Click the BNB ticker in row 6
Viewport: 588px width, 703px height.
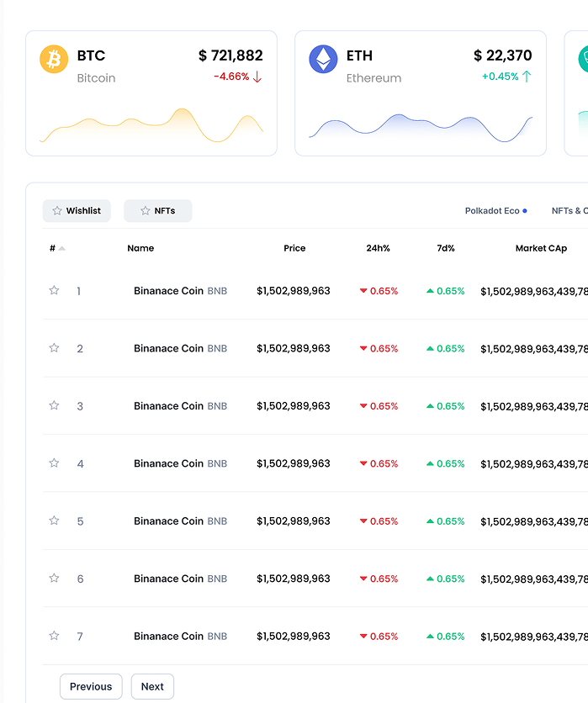coord(217,579)
